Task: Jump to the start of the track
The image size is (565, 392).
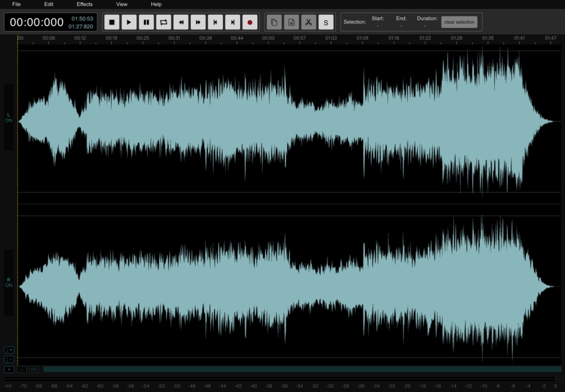Action: tap(215, 22)
